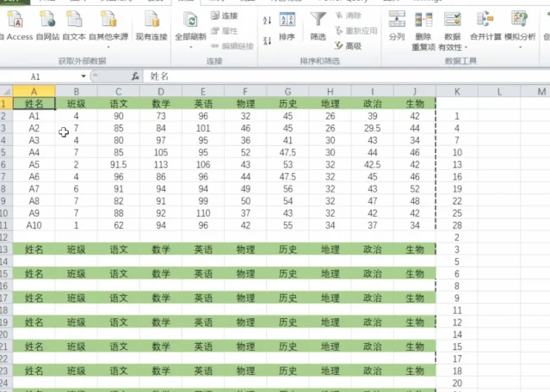This screenshot has width=550, height=392.
Task: Expand the 自其他来源 dropdown
Action: tap(108, 47)
